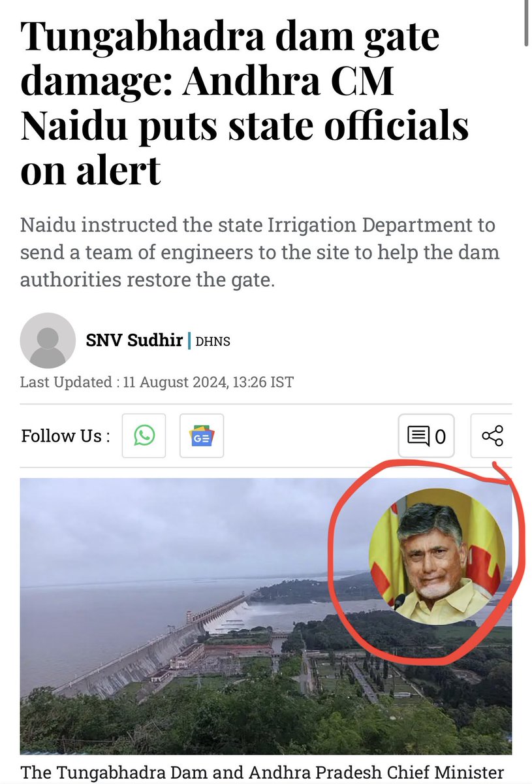This screenshot has height=784, width=532.
Task: Open SNV Sudhir author profile link
Action: pos(134,340)
